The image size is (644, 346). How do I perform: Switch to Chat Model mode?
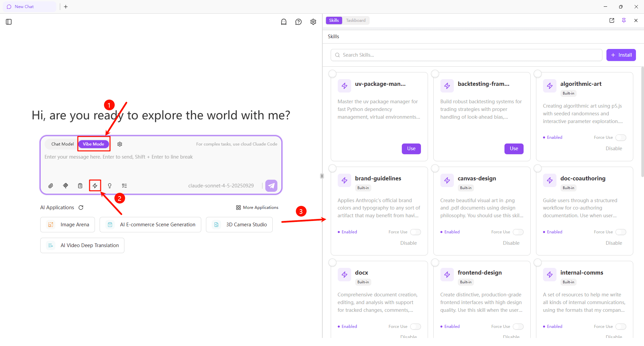point(62,144)
